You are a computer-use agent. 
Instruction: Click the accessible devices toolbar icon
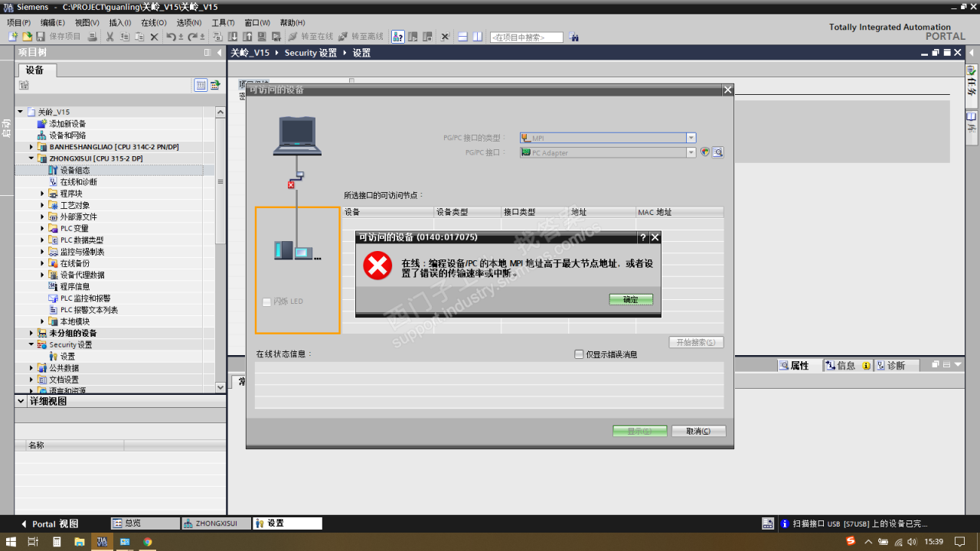pyautogui.click(x=398, y=37)
